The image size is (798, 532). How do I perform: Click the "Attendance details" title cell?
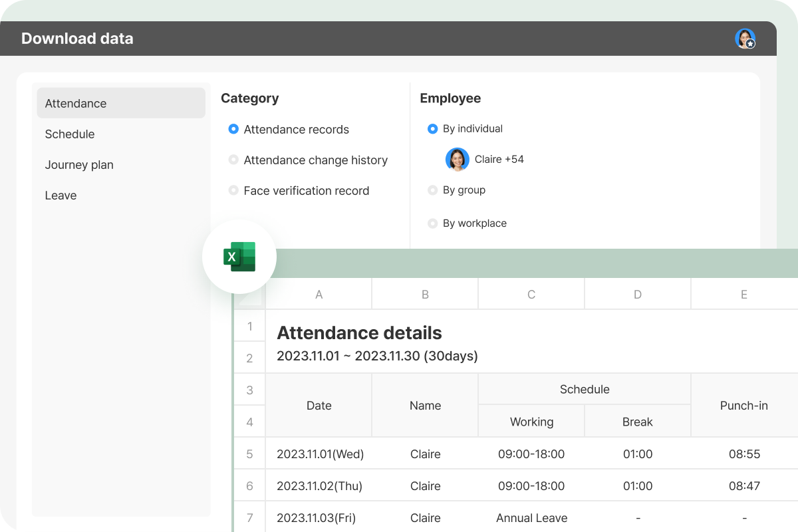[x=359, y=332]
